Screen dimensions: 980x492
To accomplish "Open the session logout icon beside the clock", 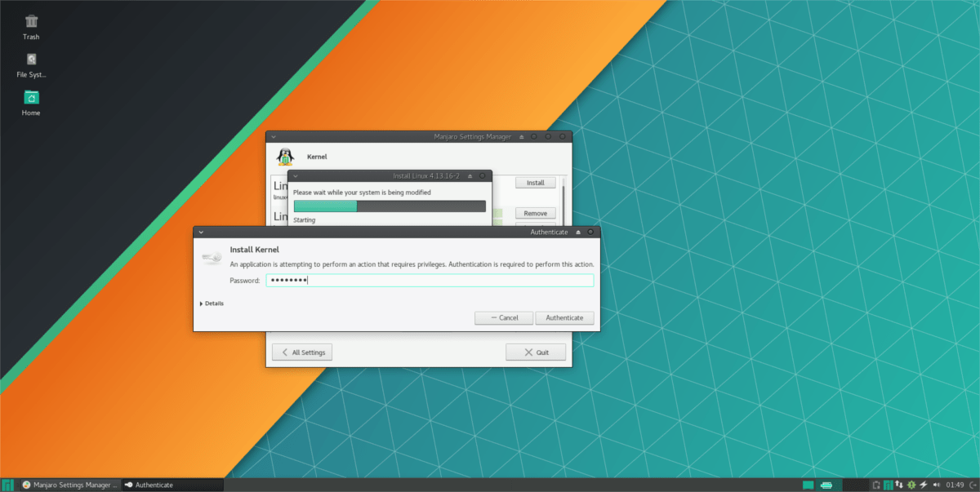I will (x=973, y=484).
